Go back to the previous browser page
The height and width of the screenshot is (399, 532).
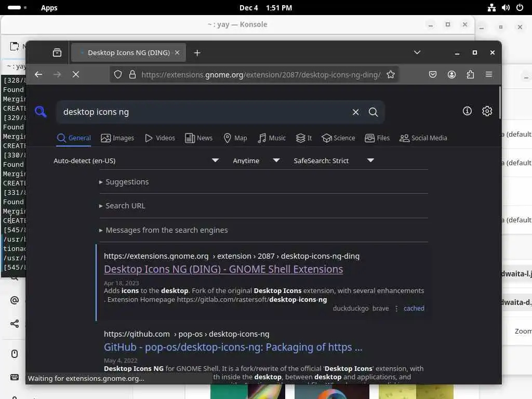pyautogui.click(x=38, y=74)
